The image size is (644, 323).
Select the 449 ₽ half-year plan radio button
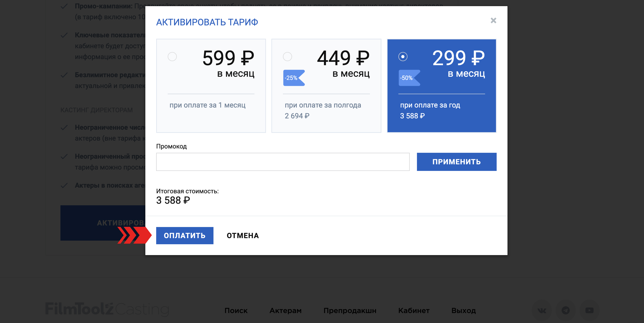(287, 57)
